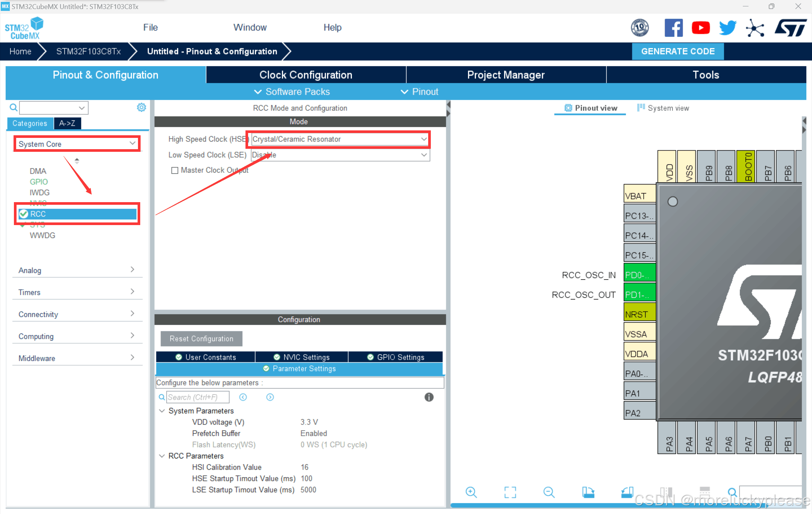Enable the Master Clock Output checkbox
The image size is (812, 514).
[175, 170]
